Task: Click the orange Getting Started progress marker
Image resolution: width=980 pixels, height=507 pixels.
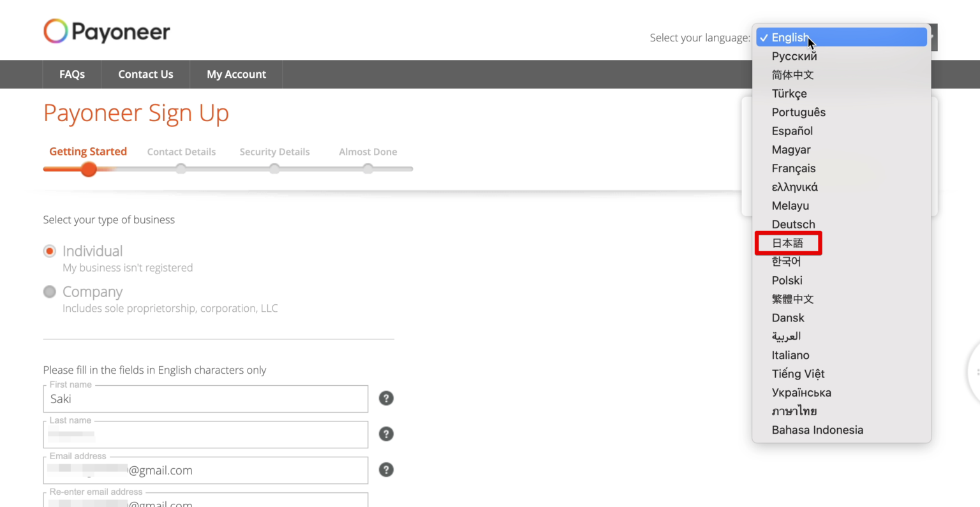Action: click(x=89, y=169)
